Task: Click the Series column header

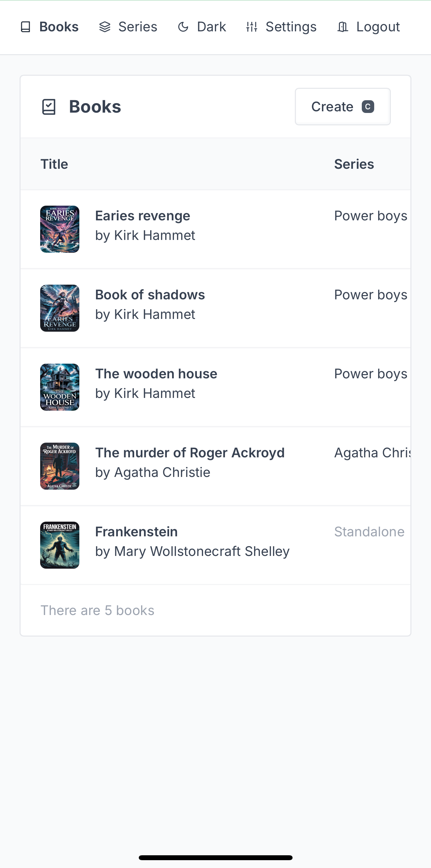Action: pyautogui.click(x=354, y=164)
